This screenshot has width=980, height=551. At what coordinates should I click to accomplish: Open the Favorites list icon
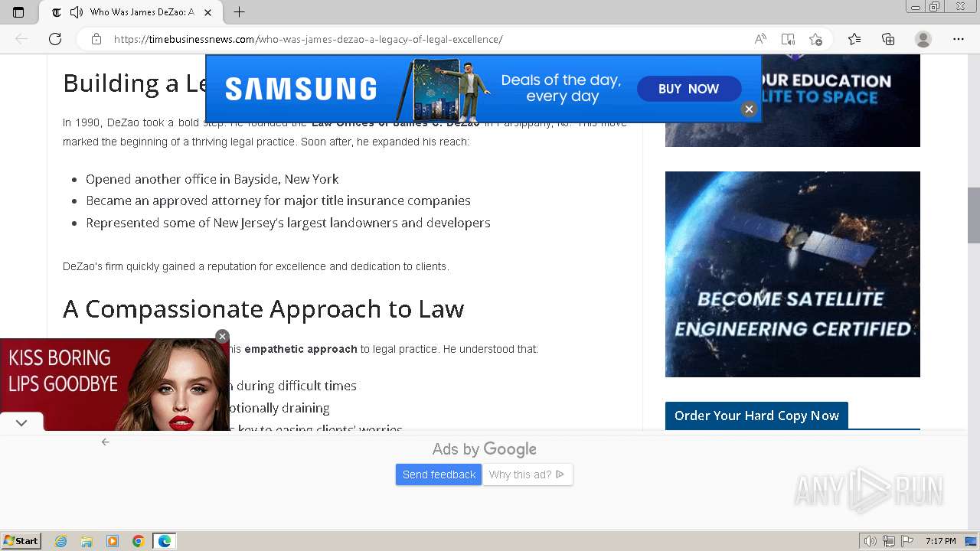(854, 39)
